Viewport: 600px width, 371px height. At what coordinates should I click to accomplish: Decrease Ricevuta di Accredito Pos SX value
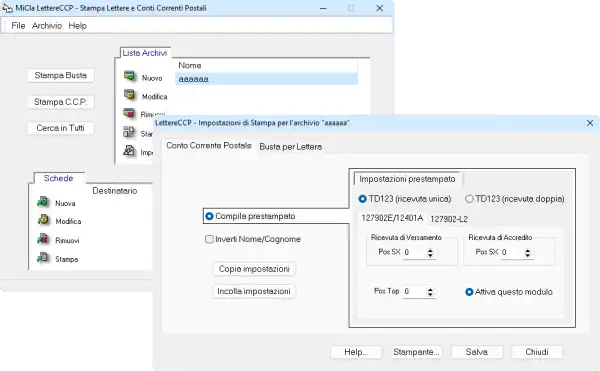528,255
